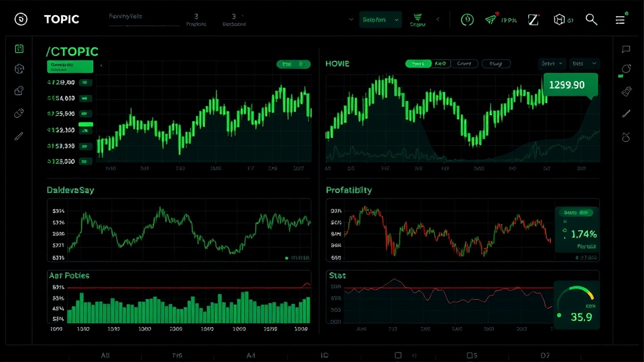Click the Stas chart heading
Screen dimensions: 644x362
(337, 275)
